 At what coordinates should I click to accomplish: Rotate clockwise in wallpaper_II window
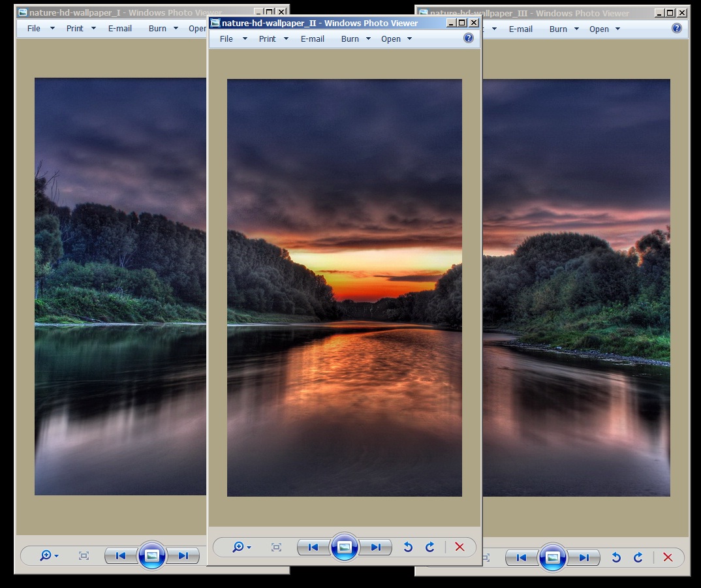coord(430,548)
